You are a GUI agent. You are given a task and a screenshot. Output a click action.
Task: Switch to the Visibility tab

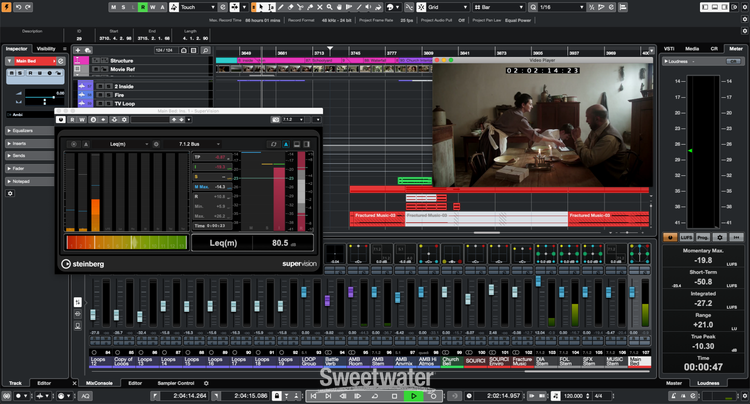pyautogui.click(x=46, y=49)
